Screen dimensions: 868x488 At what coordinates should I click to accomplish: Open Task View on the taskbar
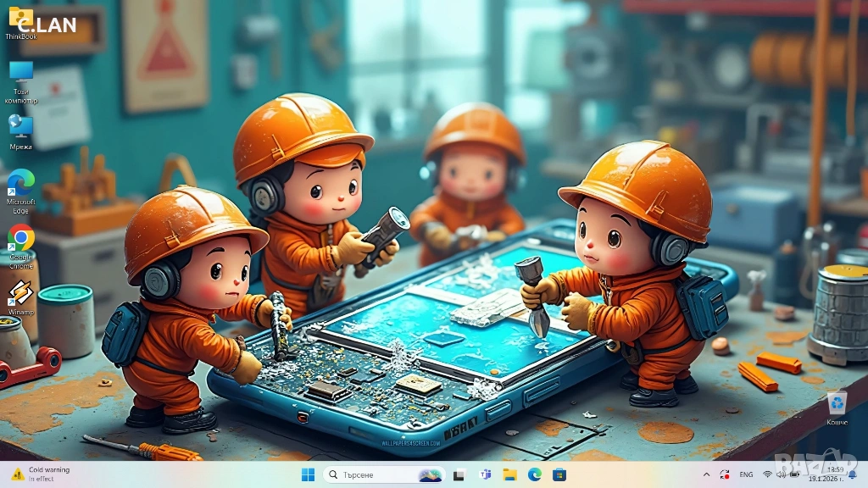coord(459,474)
